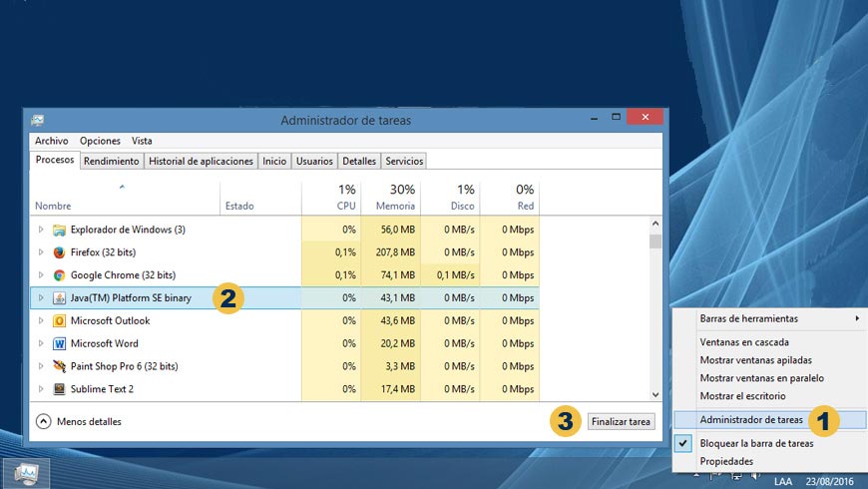The width and height of the screenshot is (868, 489).
Task: Expand the Sublime Text 2 process group
Action: [41, 388]
